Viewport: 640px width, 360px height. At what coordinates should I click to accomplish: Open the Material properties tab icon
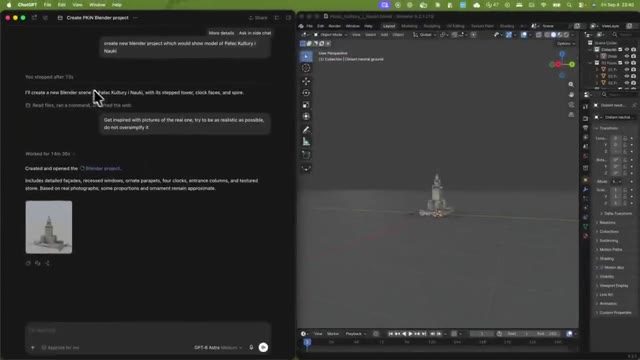[586, 236]
